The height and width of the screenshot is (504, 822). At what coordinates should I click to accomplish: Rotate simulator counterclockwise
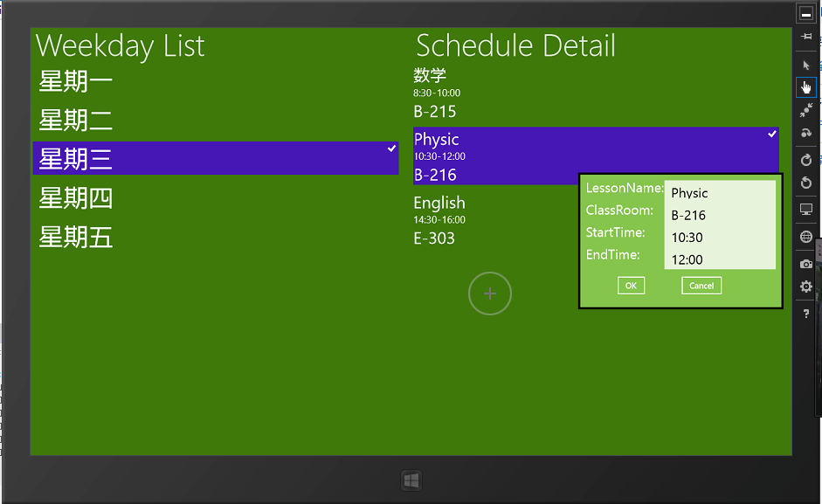pos(805,183)
